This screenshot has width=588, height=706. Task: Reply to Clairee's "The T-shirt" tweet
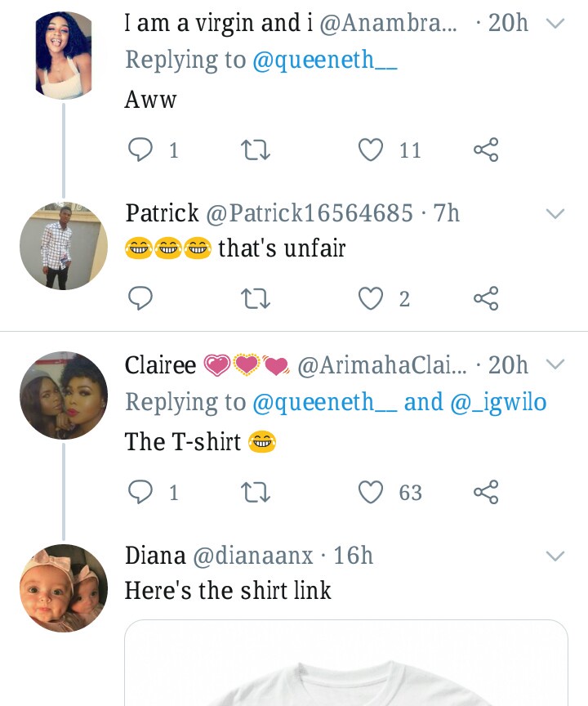tap(141, 492)
